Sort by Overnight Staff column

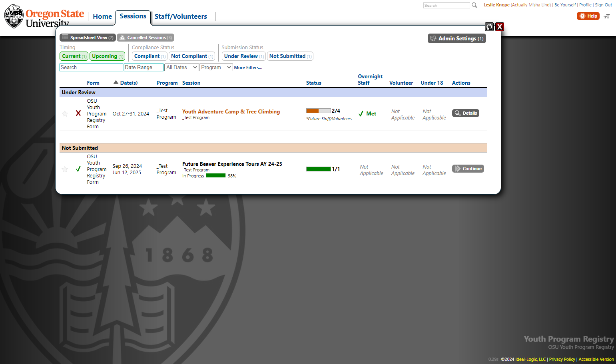(x=370, y=80)
